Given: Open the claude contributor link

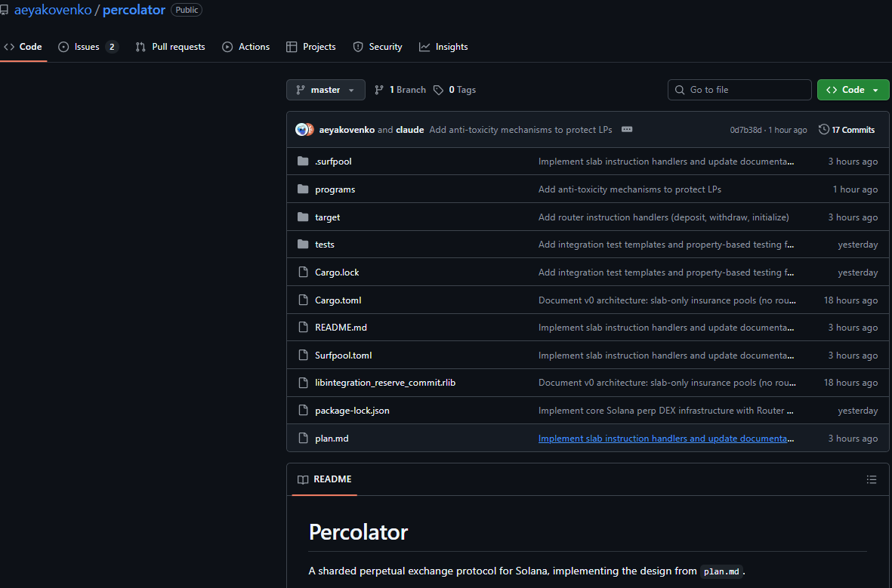Looking at the screenshot, I should [409, 129].
